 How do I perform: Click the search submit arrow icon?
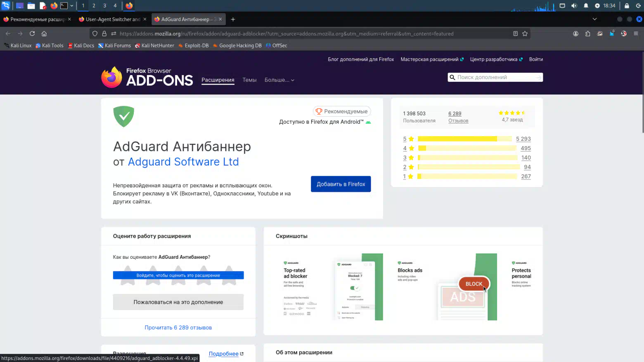538,77
